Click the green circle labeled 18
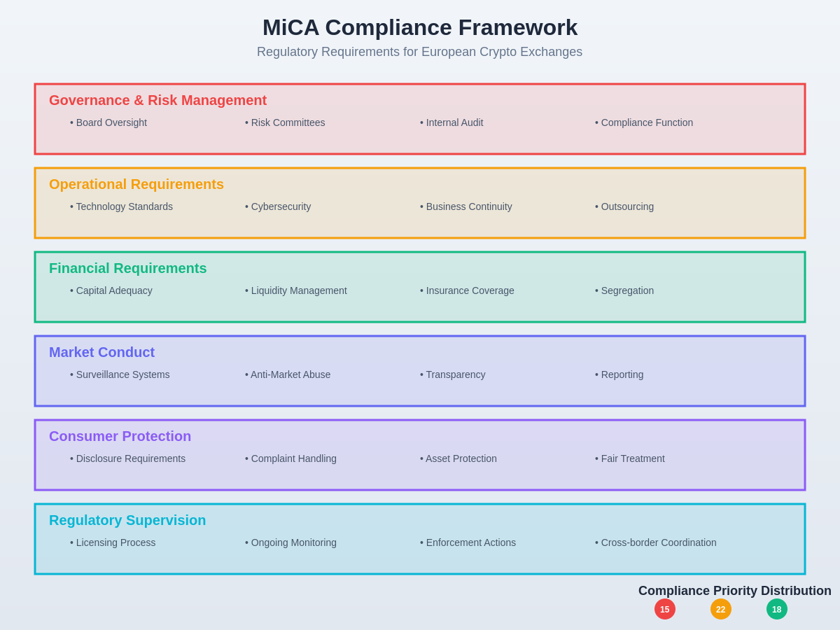Image resolution: width=840 pixels, height=630 pixels. click(777, 609)
